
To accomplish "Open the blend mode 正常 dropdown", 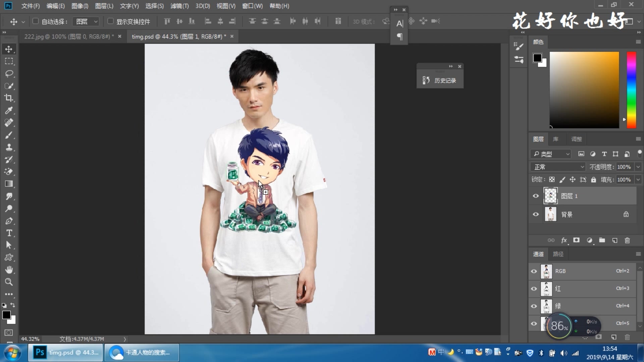I will pos(558,167).
